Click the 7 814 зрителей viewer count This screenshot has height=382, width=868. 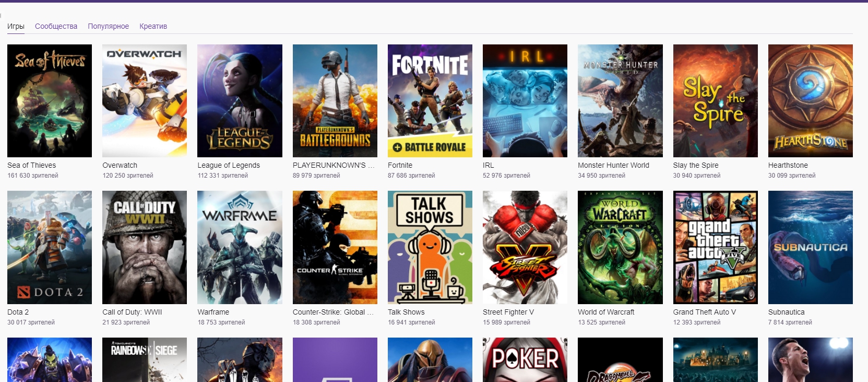pyautogui.click(x=790, y=322)
